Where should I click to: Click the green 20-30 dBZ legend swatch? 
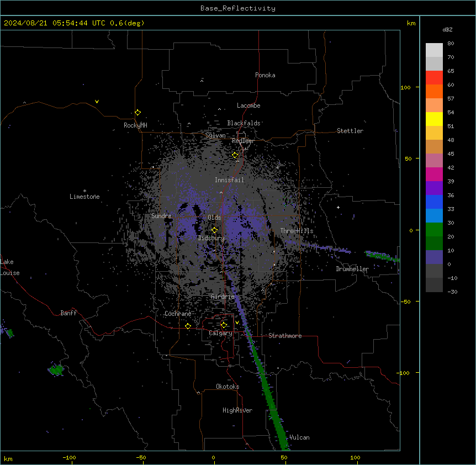point(434,230)
